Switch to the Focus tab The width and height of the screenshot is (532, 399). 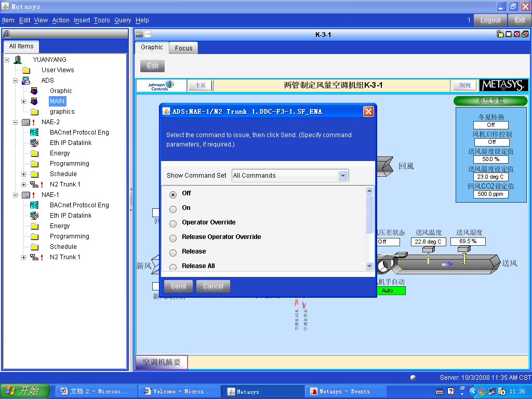point(183,48)
